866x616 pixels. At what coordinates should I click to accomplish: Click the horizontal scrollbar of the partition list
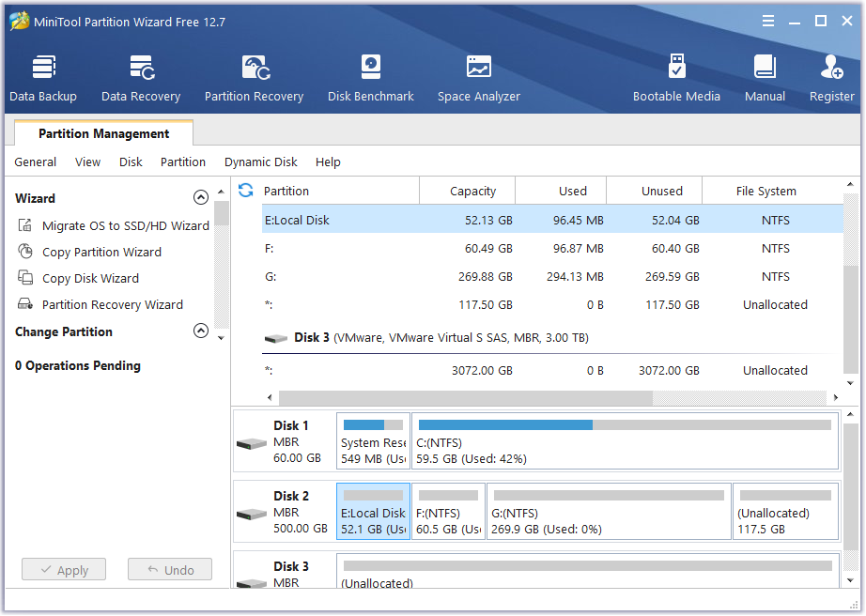click(466, 397)
